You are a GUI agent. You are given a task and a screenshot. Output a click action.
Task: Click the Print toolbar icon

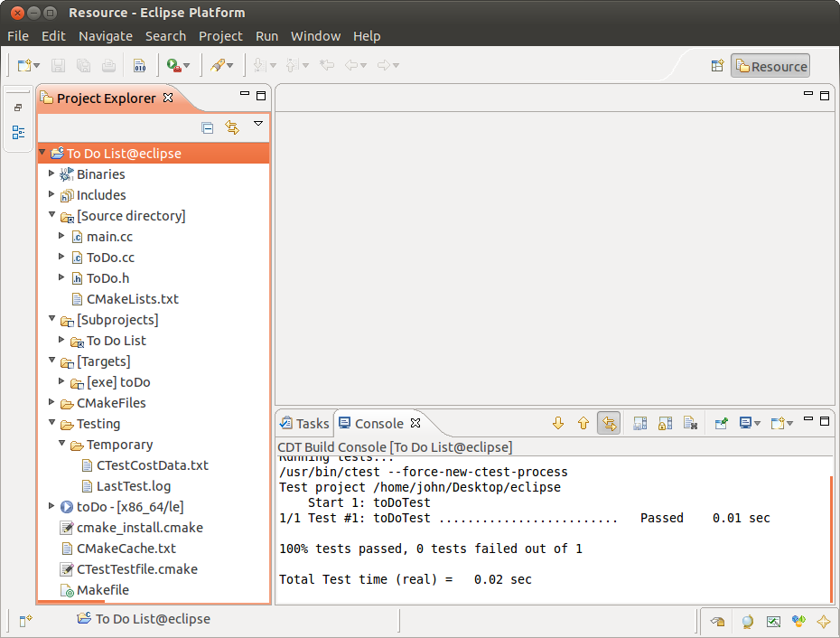coord(108,65)
